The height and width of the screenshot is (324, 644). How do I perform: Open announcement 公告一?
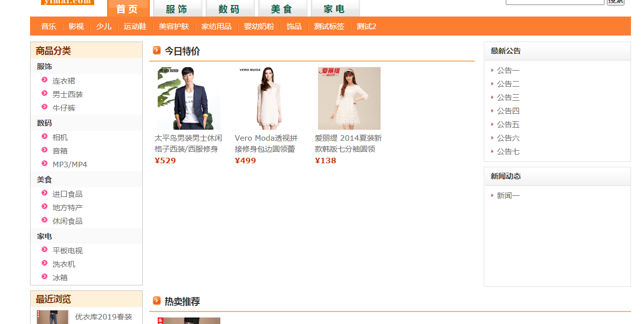(x=508, y=70)
